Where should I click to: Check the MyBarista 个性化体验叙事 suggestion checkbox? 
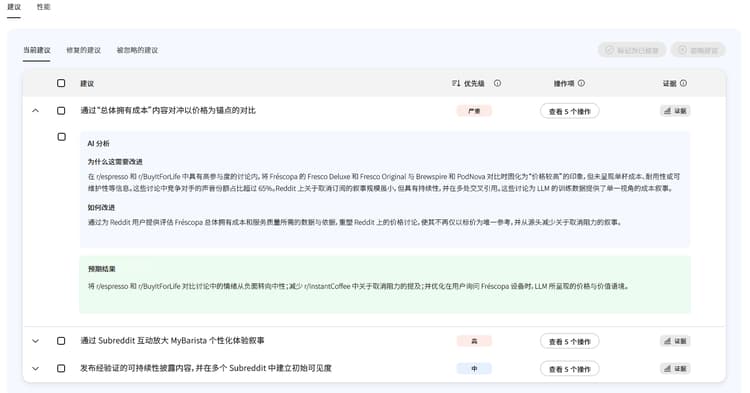61,341
